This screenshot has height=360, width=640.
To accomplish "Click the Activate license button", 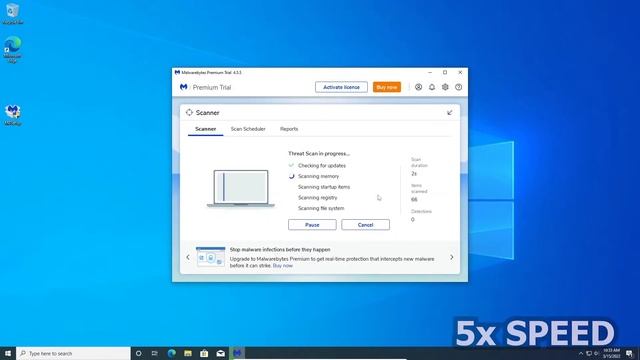I will (x=341, y=87).
